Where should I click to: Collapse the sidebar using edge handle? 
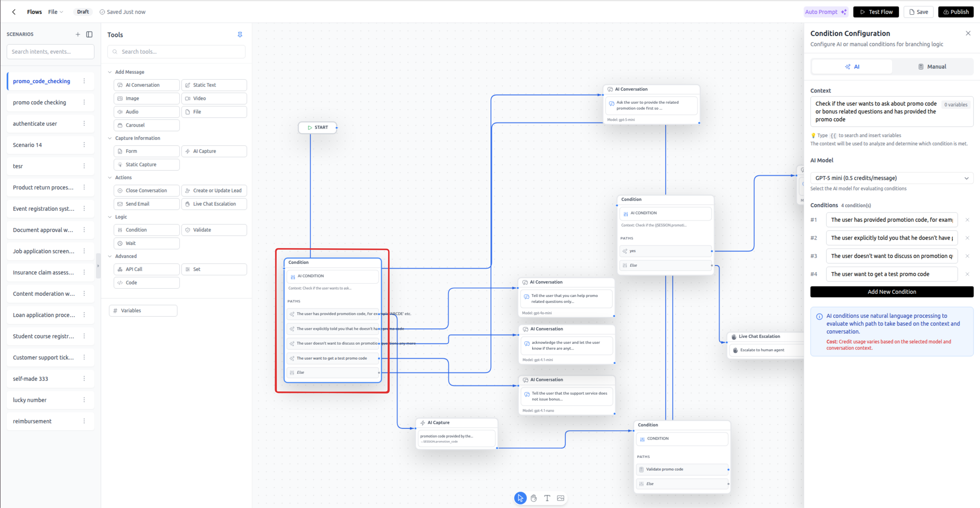tap(98, 266)
